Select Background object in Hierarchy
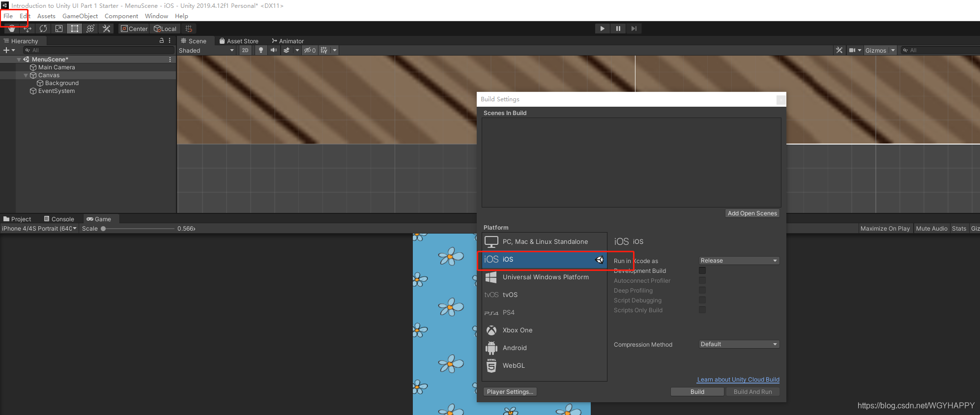Screen dimensions: 980x415 pyautogui.click(x=61, y=83)
